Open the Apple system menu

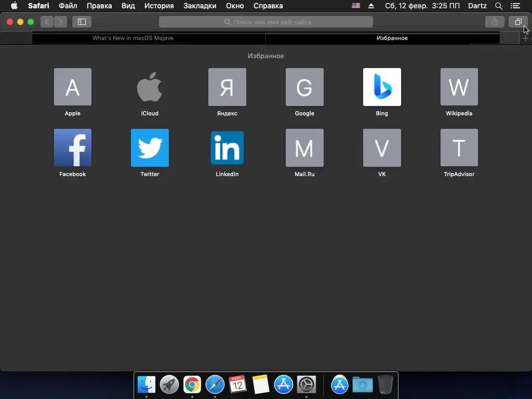click(x=14, y=5)
